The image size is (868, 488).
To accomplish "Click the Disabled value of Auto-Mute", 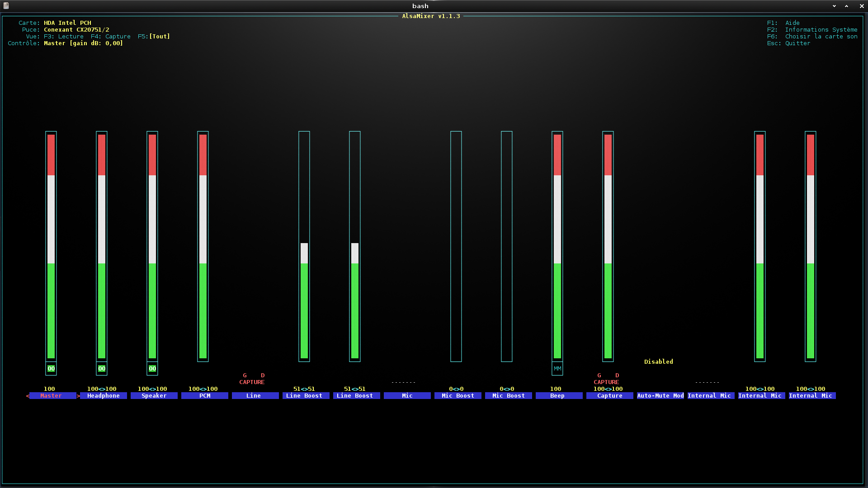I will click(659, 362).
